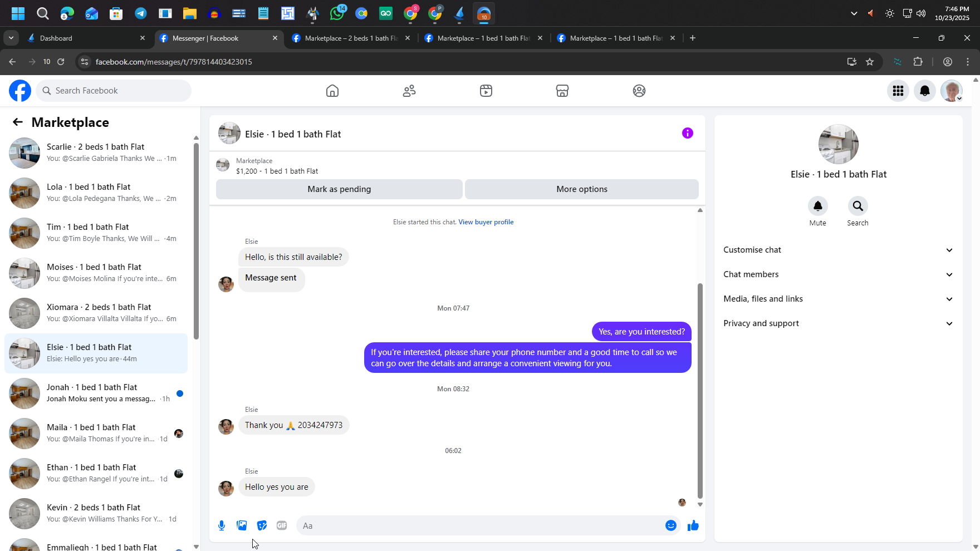This screenshot has width=980, height=551.
Task: Open unread chat from Jonah
Action: click(96, 393)
